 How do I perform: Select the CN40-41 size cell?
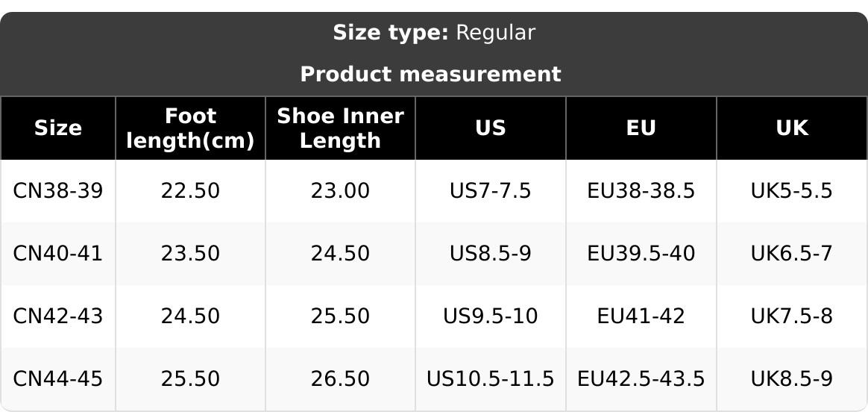(x=58, y=254)
